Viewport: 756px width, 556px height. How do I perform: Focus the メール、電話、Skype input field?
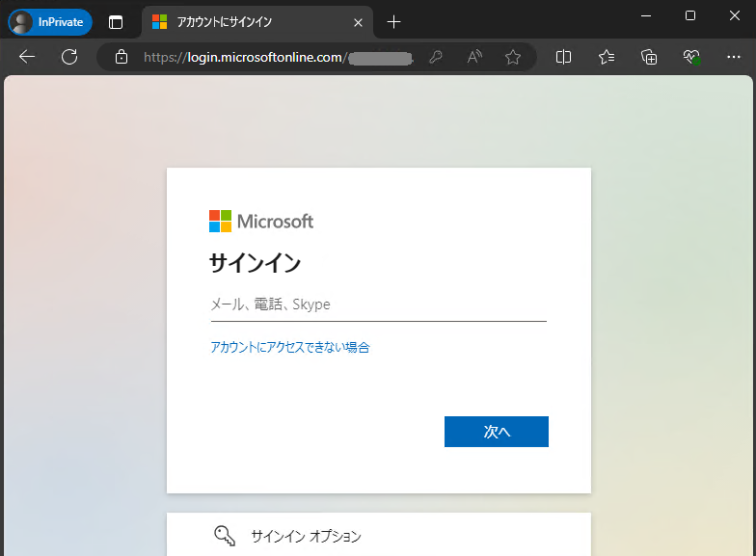pos(378,304)
